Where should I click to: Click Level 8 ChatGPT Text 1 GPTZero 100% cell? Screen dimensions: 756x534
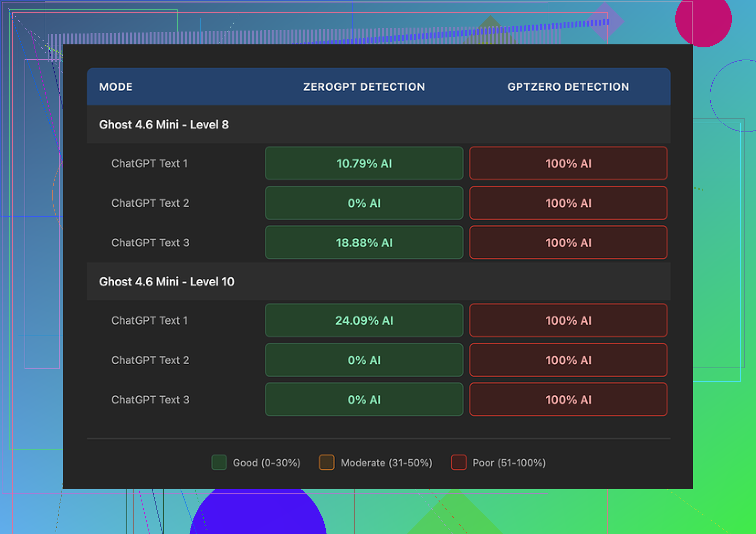tap(568, 164)
